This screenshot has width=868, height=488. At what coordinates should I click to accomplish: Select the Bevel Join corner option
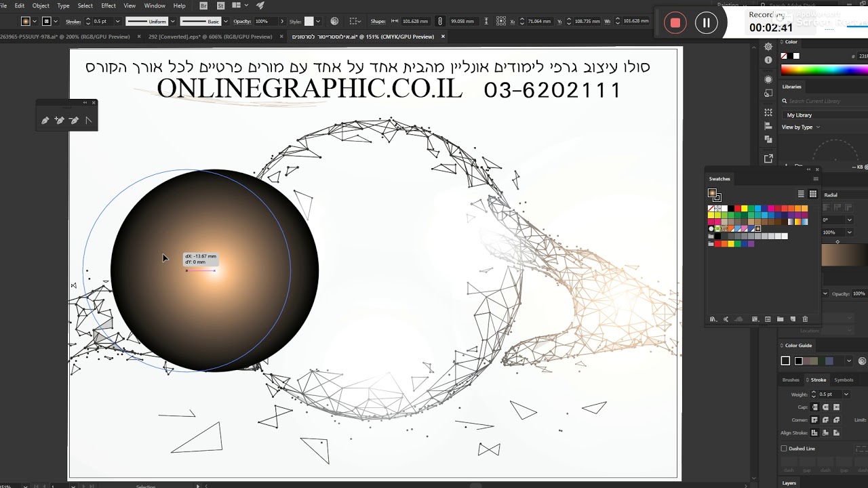tap(836, 420)
